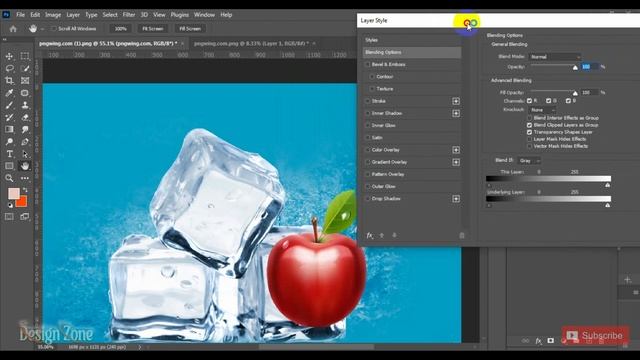
Task: Select the Pen tool
Action: (x=25, y=142)
